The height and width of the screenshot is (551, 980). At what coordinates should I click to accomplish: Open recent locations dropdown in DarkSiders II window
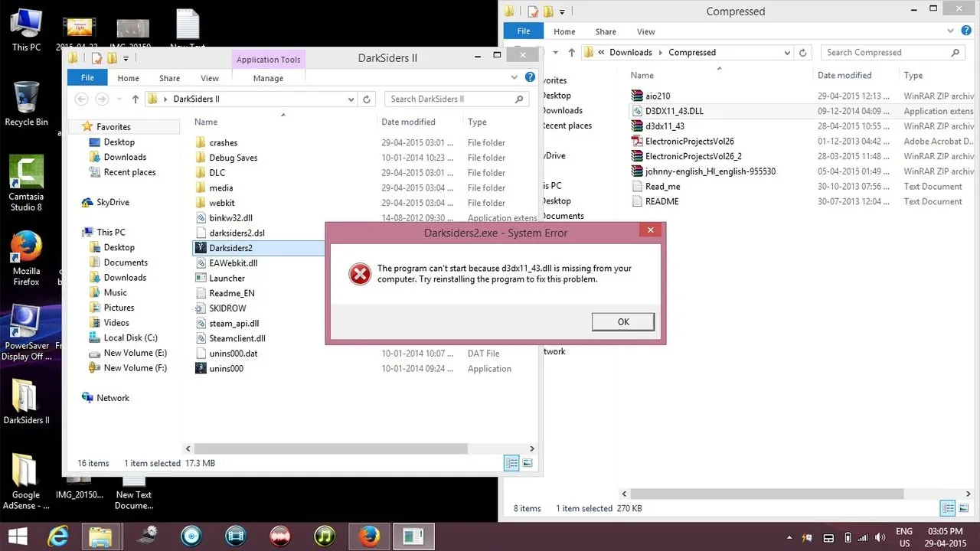pyautogui.click(x=119, y=99)
